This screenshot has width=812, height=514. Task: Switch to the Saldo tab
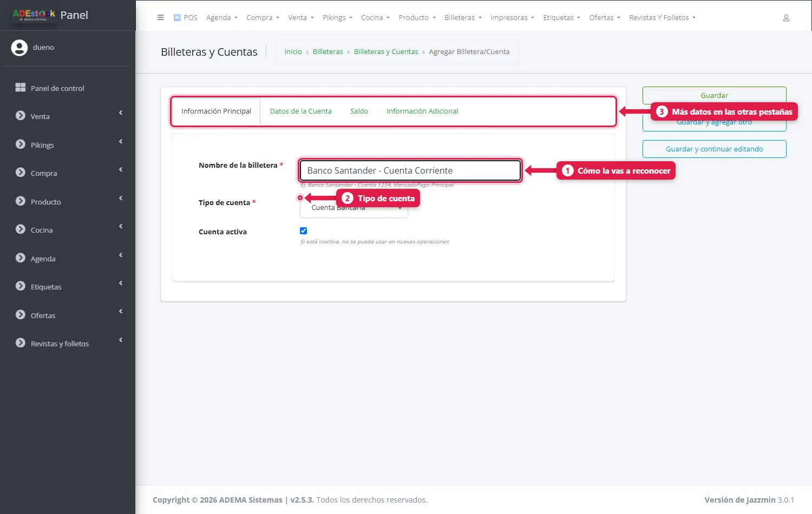pyautogui.click(x=359, y=111)
